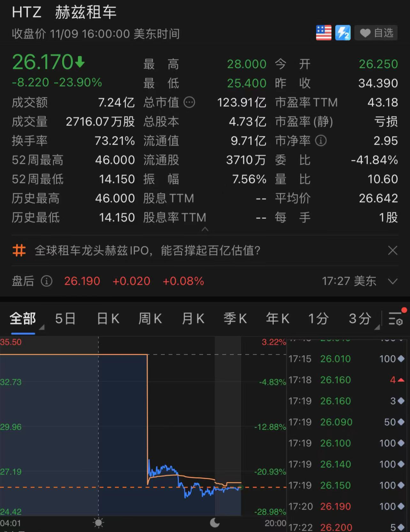Tap the 市盈率TTM 43.18 value
This screenshot has width=410, height=532.
[x=383, y=102]
